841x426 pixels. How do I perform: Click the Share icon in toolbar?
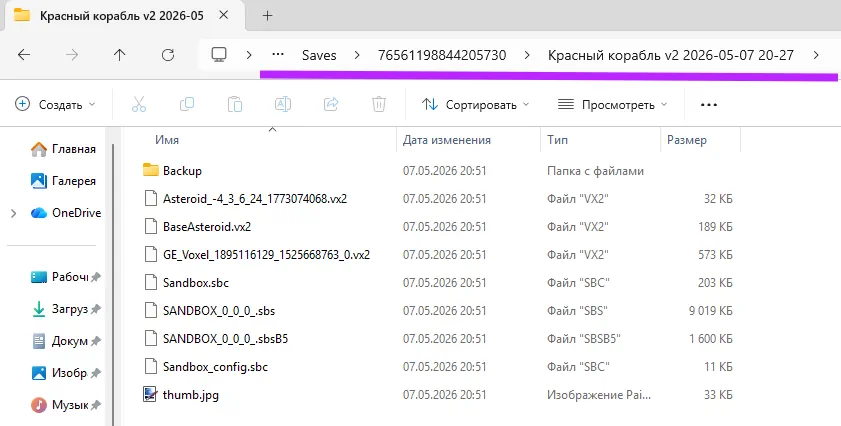[331, 104]
